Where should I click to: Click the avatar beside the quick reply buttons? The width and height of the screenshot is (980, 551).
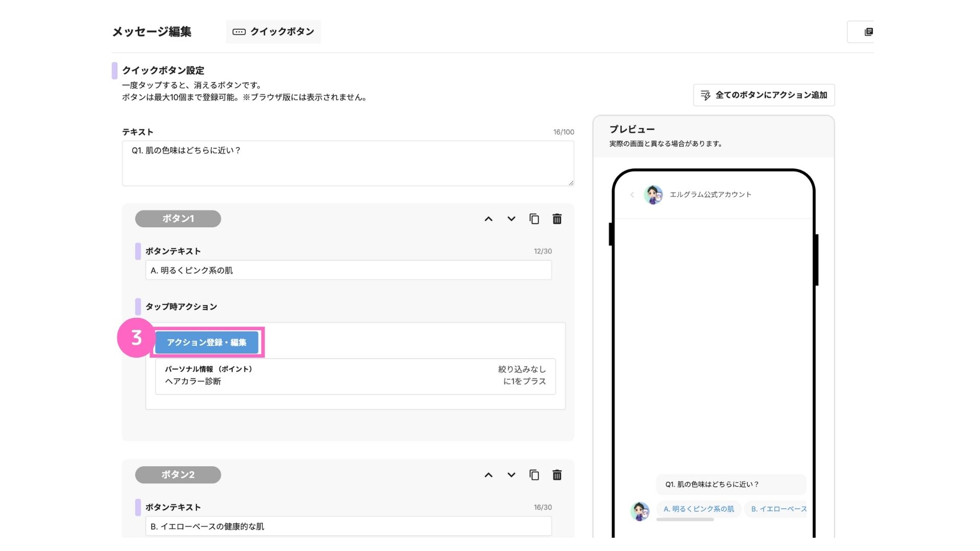coord(640,511)
